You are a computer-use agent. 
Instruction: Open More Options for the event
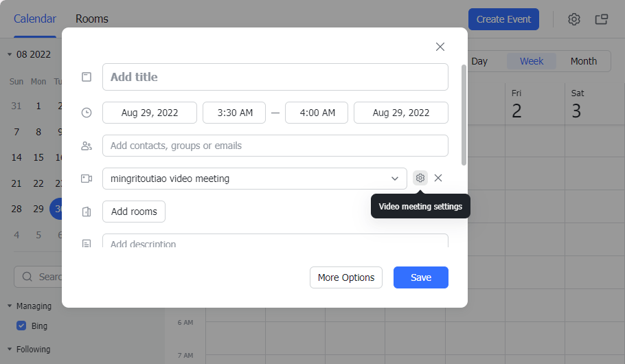(346, 277)
